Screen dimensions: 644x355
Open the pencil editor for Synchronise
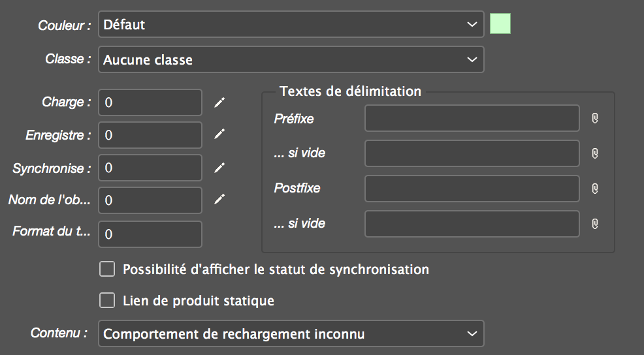pyautogui.click(x=219, y=168)
